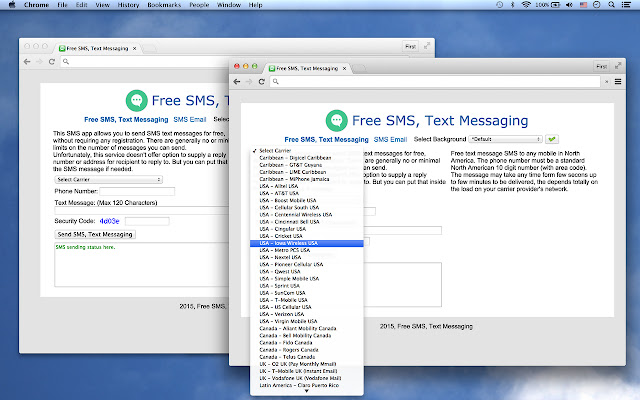Click the down arrow at the carrier list bottom

(307, 391)
